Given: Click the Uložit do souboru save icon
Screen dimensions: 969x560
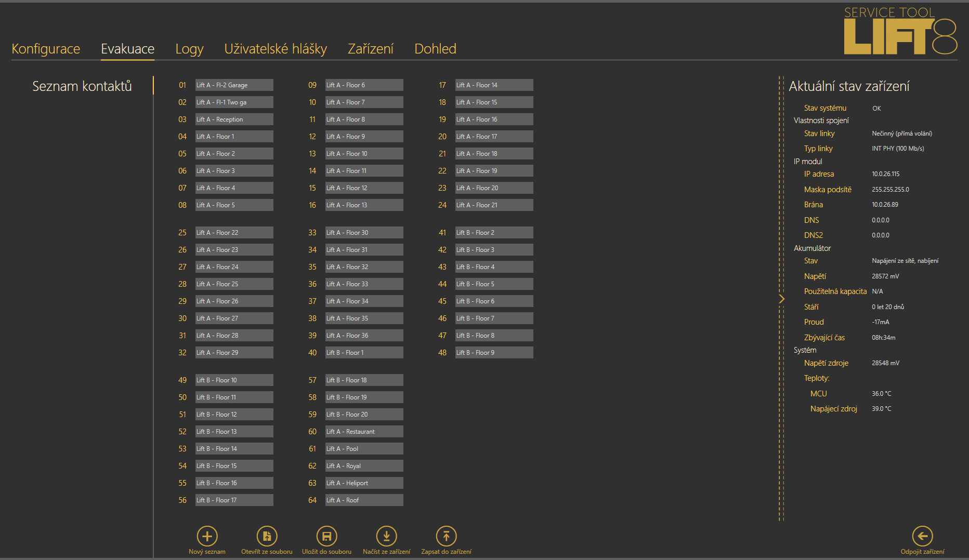Looking at the screenshot, I should tap(326, 536).
